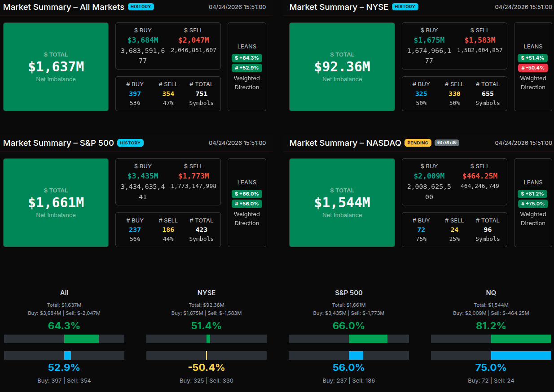Click the # +56.0% S&P 500 lean badge
Image resolution: width=554 pixels, height=392 pixels.
click(x=246, y=204)
